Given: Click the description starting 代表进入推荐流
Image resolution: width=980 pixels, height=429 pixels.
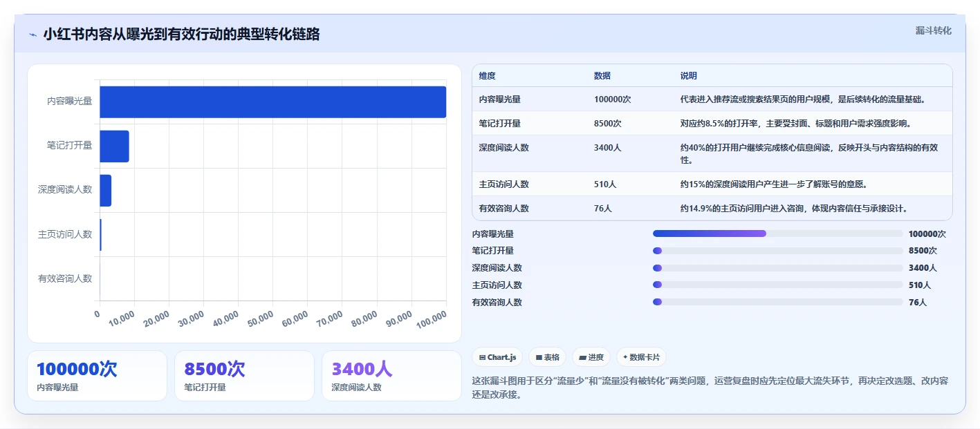Looking at the screenshot, I should click(x=803, y=99).
